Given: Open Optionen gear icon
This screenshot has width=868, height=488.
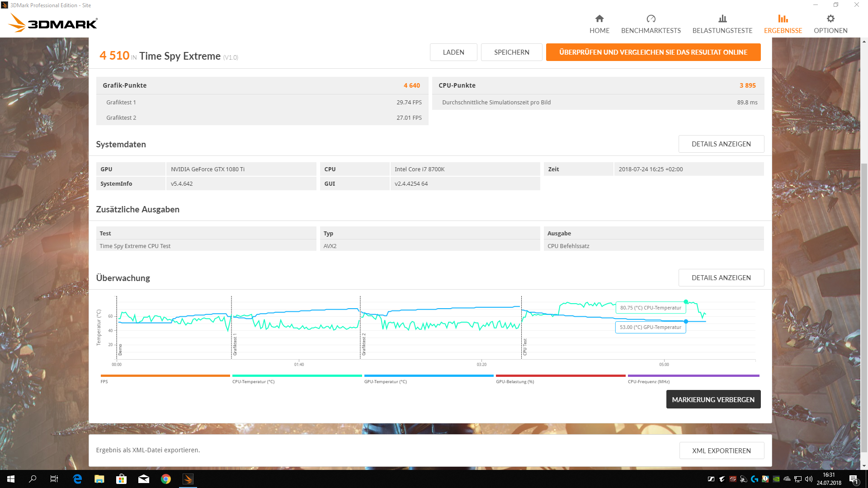Looking at the screenshot, I should [x=830, y=19].
